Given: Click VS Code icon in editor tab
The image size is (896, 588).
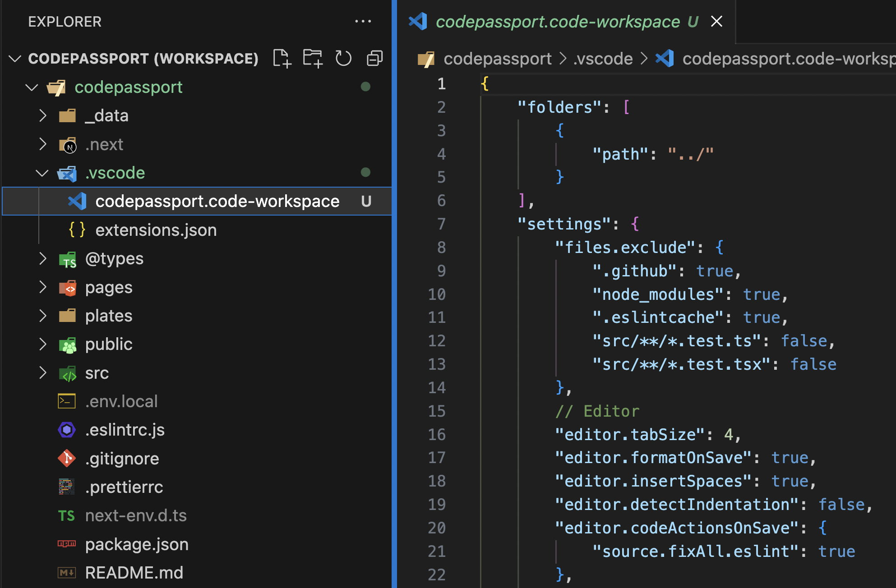Looking at the screenshot, I should tap(418, 22).
